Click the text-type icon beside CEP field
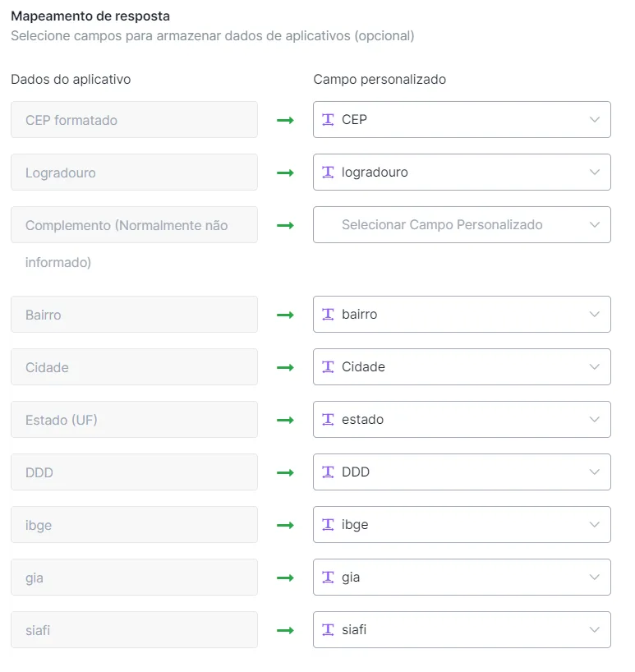 click(x=328, y=120)
